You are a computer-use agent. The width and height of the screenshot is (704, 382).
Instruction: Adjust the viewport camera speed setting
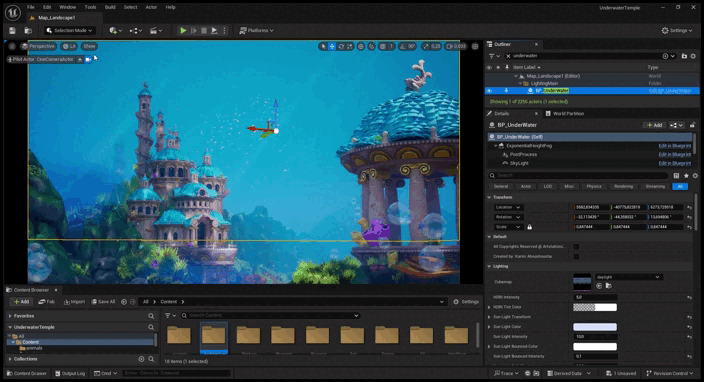click(x=456, y=46)
